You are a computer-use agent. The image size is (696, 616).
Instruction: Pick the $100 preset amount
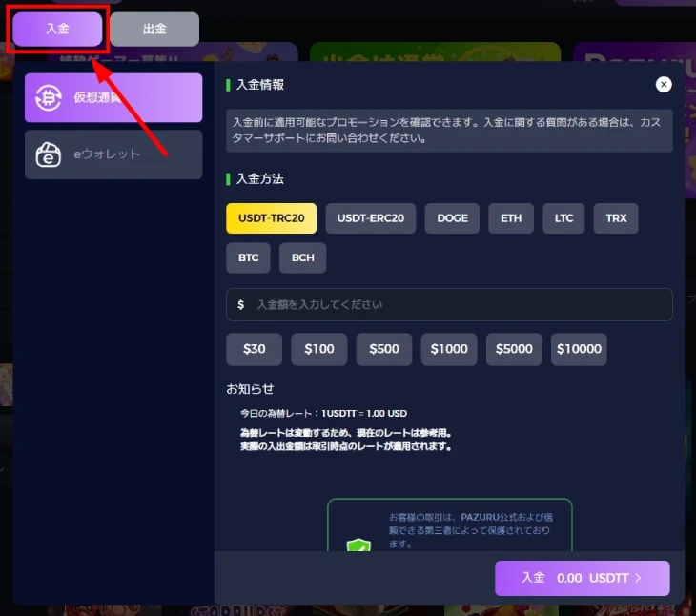(319, 349)
